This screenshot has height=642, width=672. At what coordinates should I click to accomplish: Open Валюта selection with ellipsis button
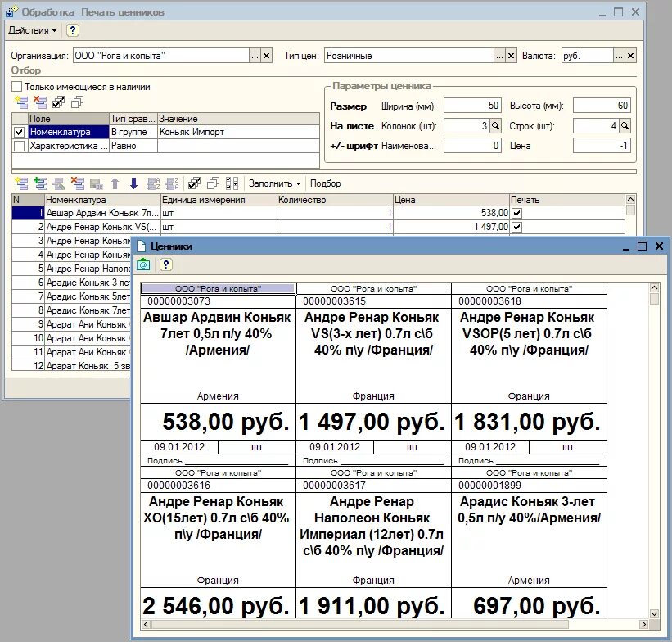(x=619, y=56)
